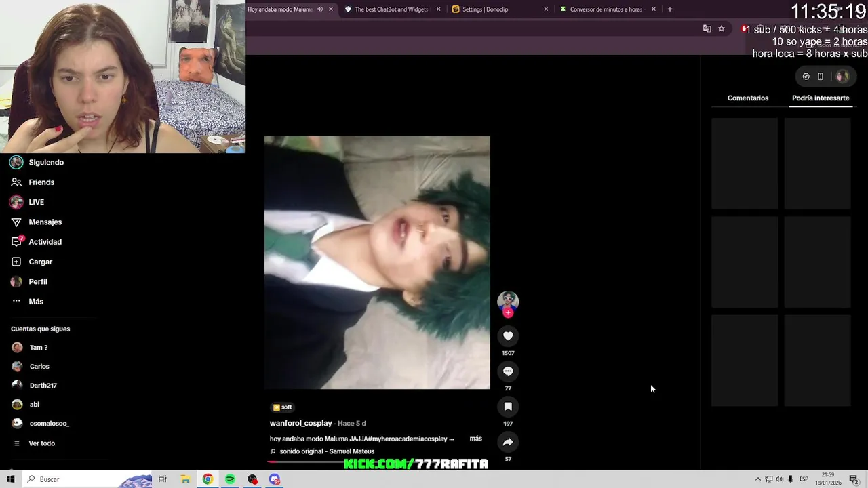Viewport: 868px width, 488px height.
Task: Expand video description with más
Action: pyautogui.click(x=476, y=439)
